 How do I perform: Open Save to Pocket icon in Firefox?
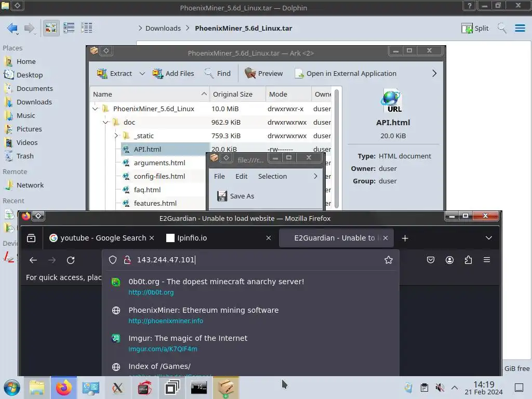tap(431, 260)
